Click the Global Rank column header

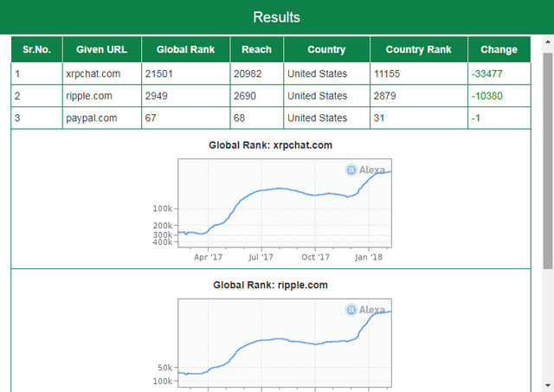click(x=186, y=49)
